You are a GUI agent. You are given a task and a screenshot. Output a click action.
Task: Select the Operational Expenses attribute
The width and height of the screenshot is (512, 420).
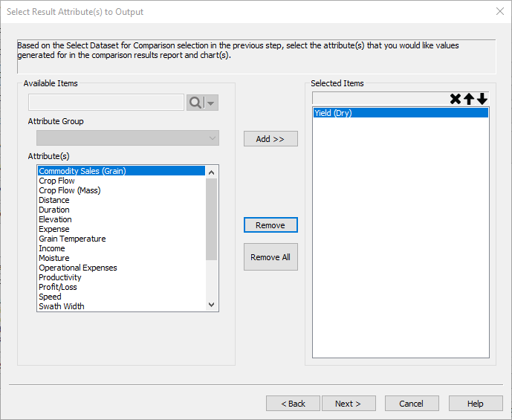(121, 268)
